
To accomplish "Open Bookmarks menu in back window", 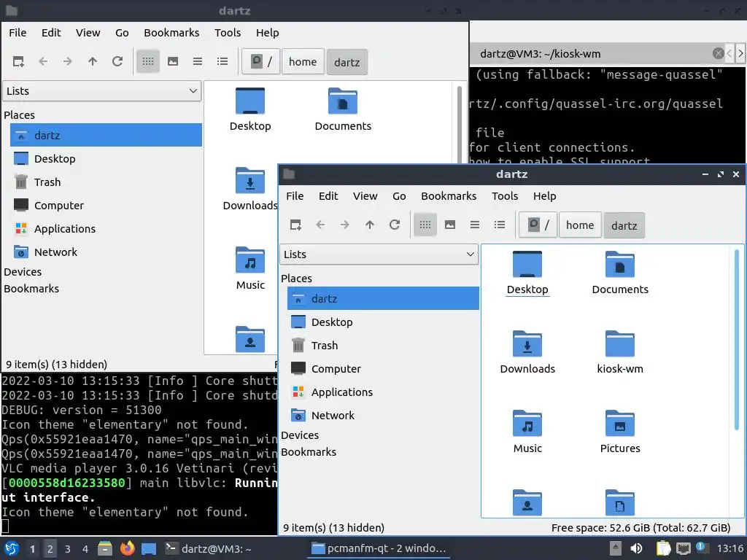I will 171,33.
